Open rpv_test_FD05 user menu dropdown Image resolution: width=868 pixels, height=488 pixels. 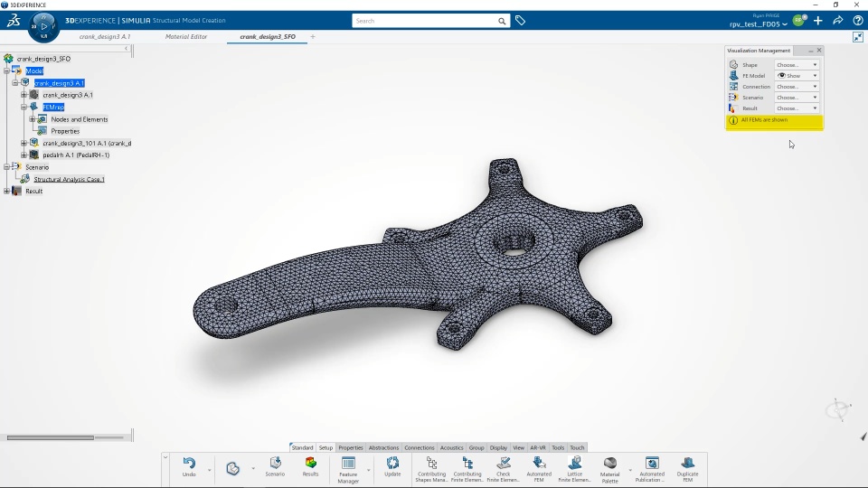coord(759,23)
